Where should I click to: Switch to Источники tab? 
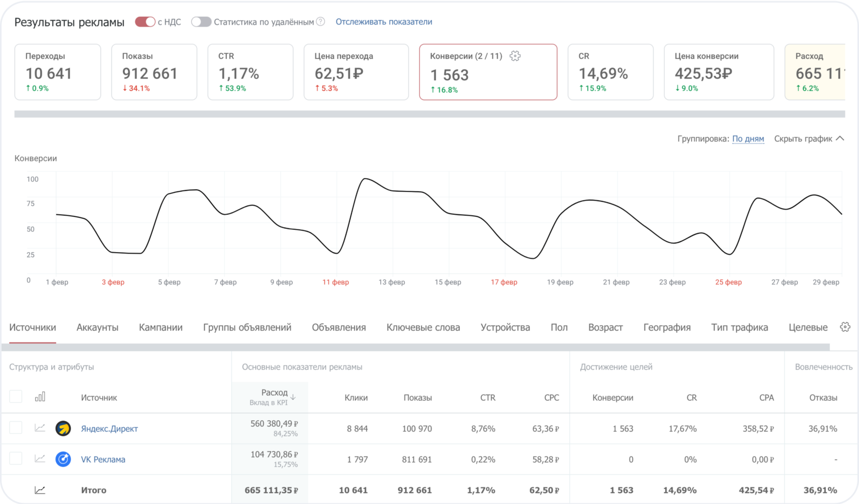point(33,327)
